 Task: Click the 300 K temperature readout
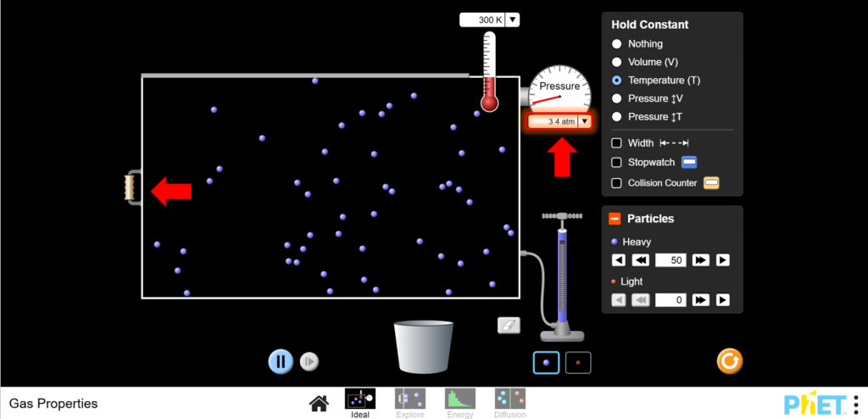tap(482, 20)
